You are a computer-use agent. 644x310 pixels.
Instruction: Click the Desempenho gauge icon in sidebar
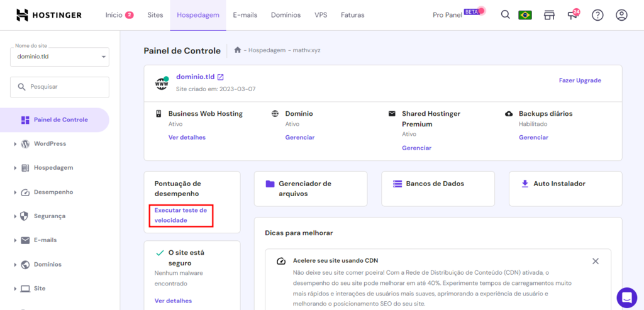point(25,192)
